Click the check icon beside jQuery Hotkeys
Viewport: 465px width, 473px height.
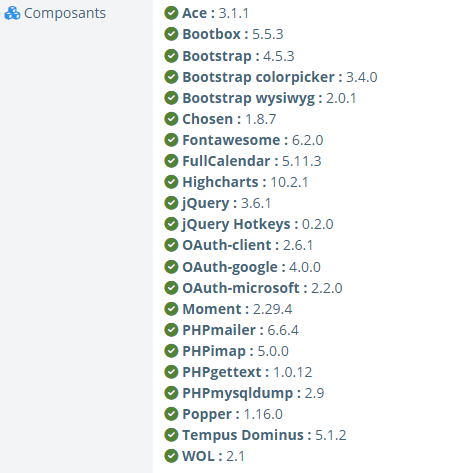pyautogui.click(x=171, y=224)
